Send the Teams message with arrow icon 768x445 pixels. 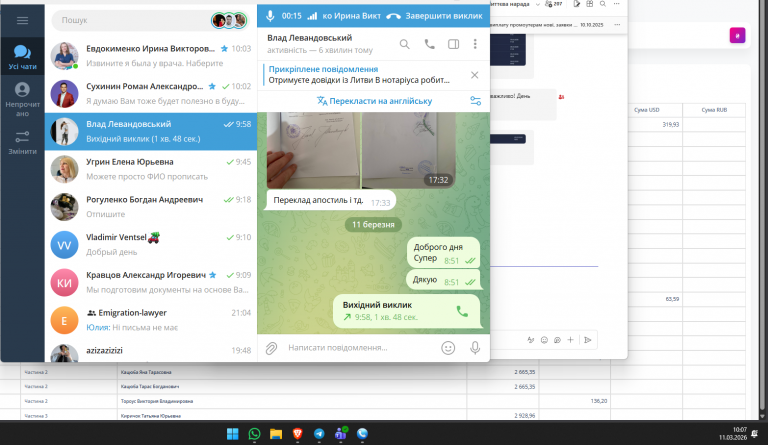coord(588,340)
